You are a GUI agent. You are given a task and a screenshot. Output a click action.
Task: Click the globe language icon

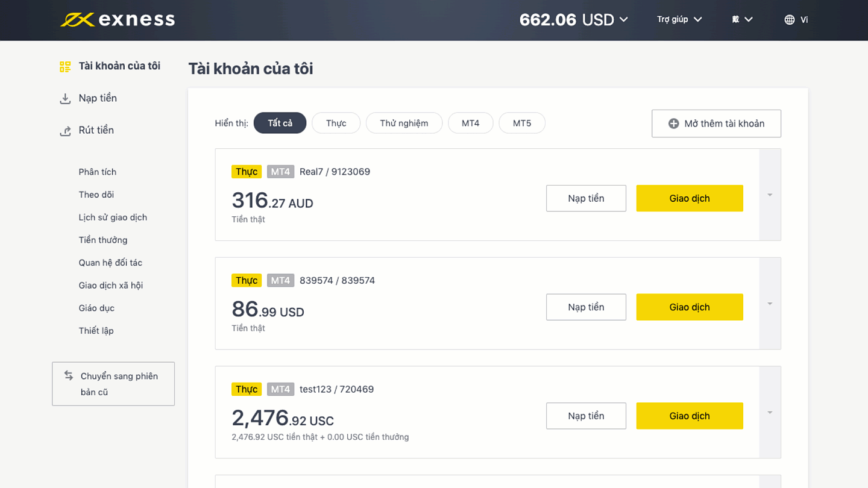[790, 20]
